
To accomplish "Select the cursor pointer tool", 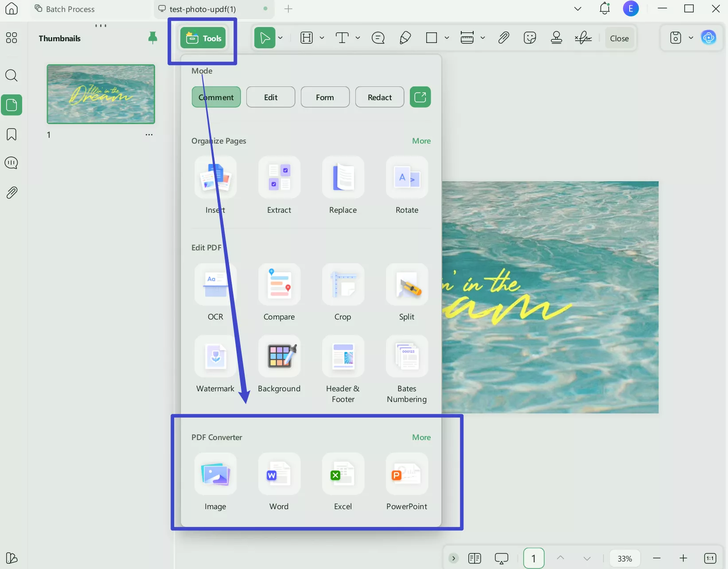I will (x=265, y=38).
